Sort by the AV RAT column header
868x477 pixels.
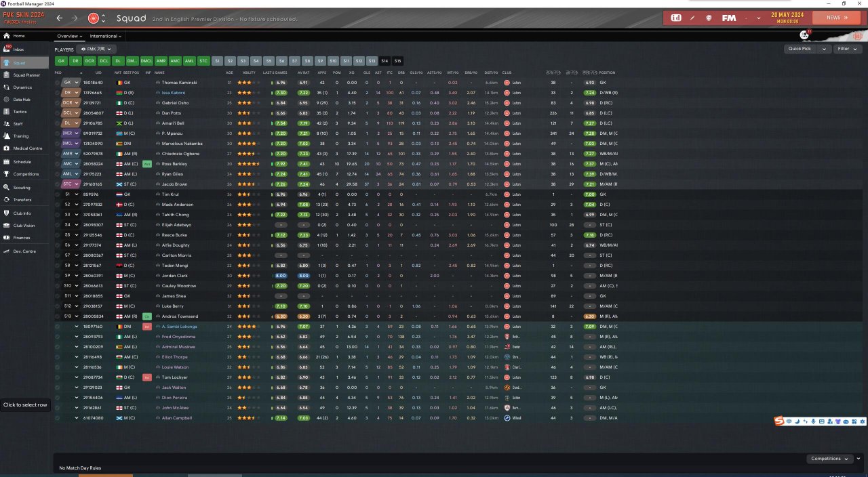pyautogui.click(x=303, y=72)
